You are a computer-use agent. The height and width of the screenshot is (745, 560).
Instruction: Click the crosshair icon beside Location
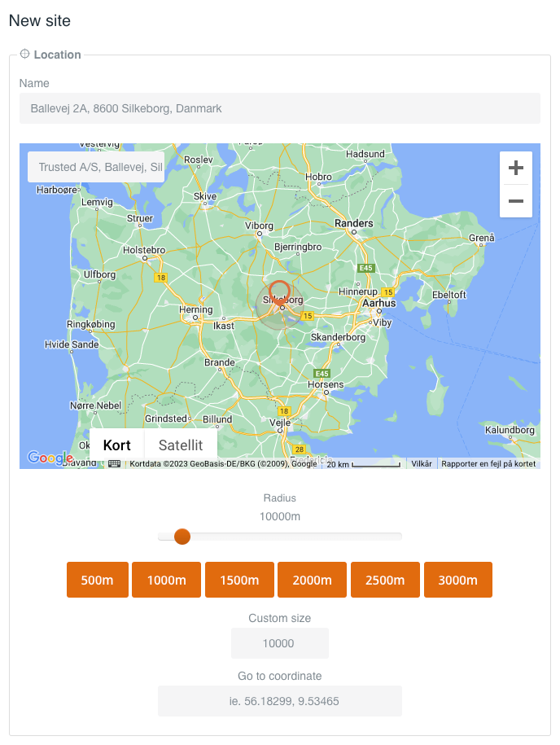[24, 55]
